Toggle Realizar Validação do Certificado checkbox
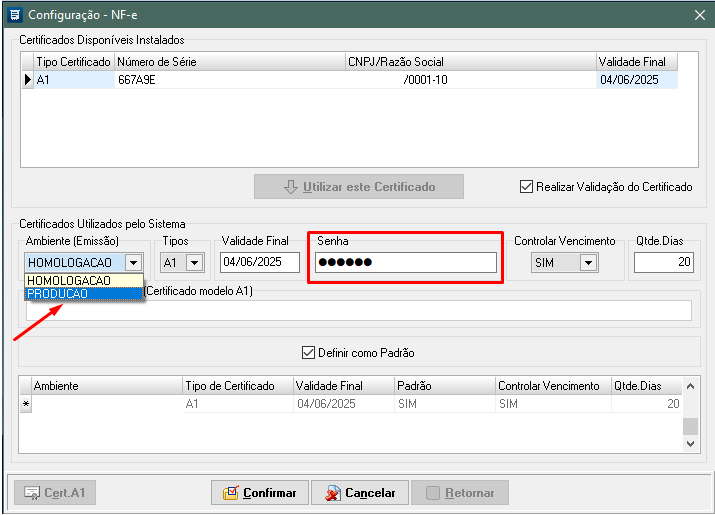 [527, 187]
